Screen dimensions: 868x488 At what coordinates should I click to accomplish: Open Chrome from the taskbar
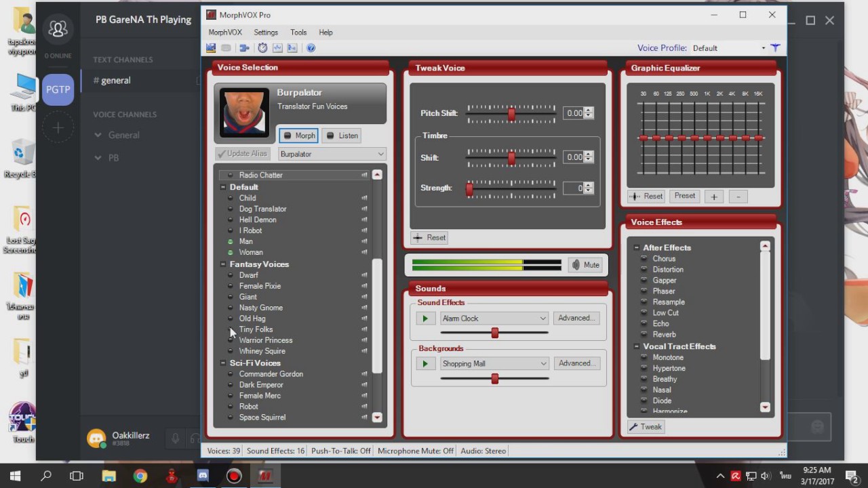[140, 476]
